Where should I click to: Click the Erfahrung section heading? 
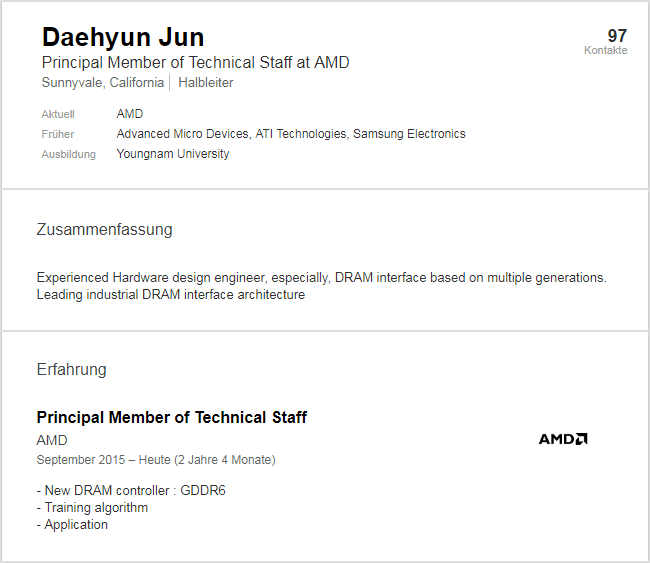point(71,369)
